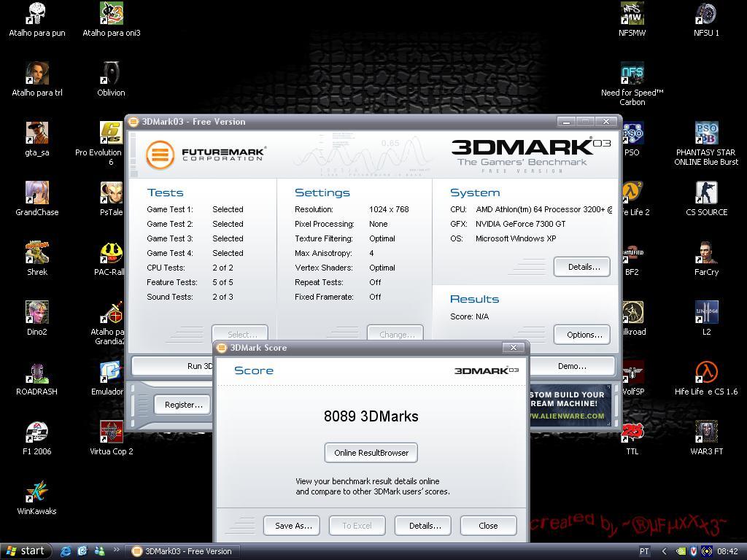This screenshot has width=747, height=560.
Task: Expand hidden system tray icons arrow
Action: coord(664,551)
